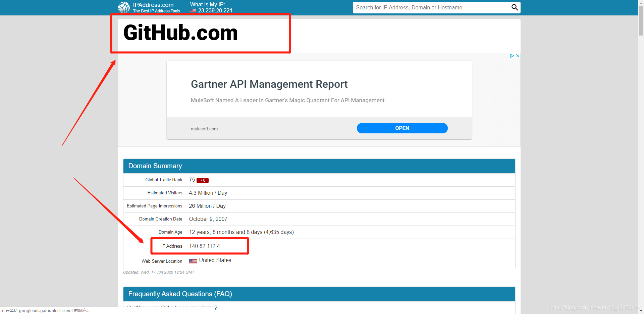Image resolution: width=644 pixels, height=314 pixels.
Task: Click the GitHub.com page heading
Action: pos(180,33)
